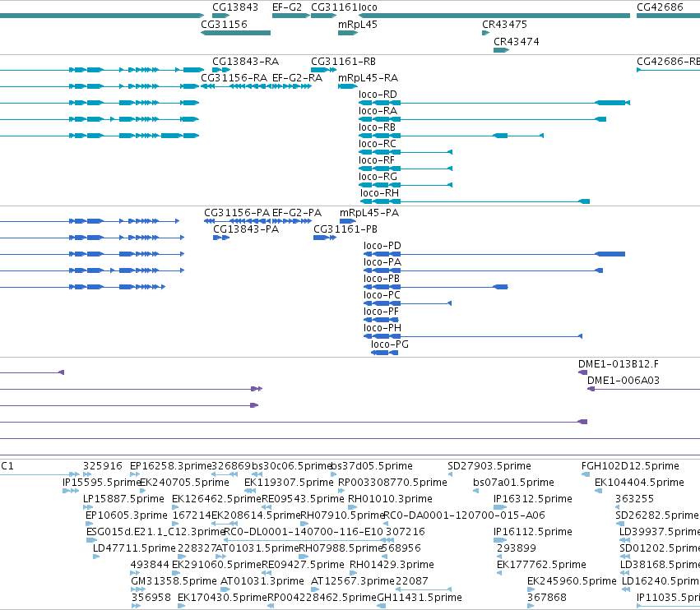The width and height of the screenshot is (700, 610).
Task: Click EST bs37d05.5prime
Action: click(372, 466)
